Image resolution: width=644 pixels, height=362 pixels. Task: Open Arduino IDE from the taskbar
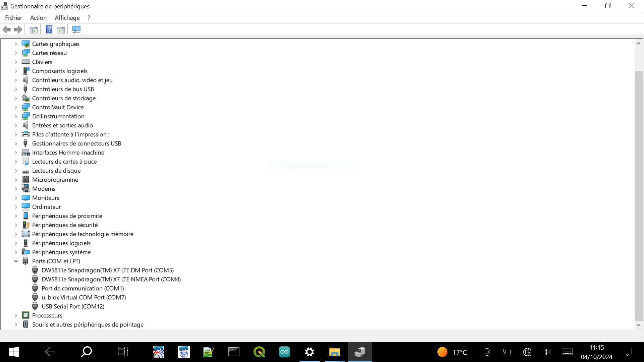(284, 352)
